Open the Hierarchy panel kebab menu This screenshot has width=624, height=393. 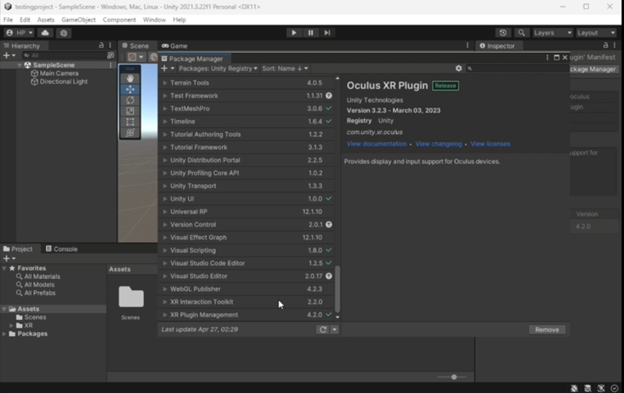click(110, 45)
